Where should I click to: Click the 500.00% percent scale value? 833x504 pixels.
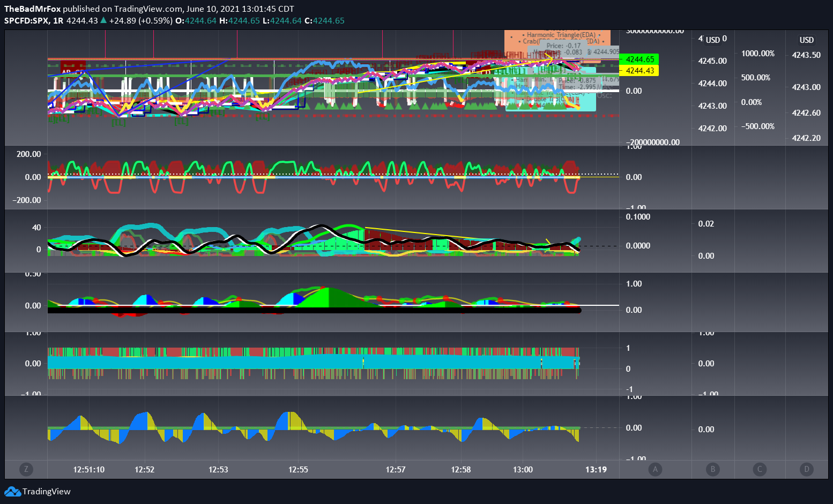tap(756, 78)
